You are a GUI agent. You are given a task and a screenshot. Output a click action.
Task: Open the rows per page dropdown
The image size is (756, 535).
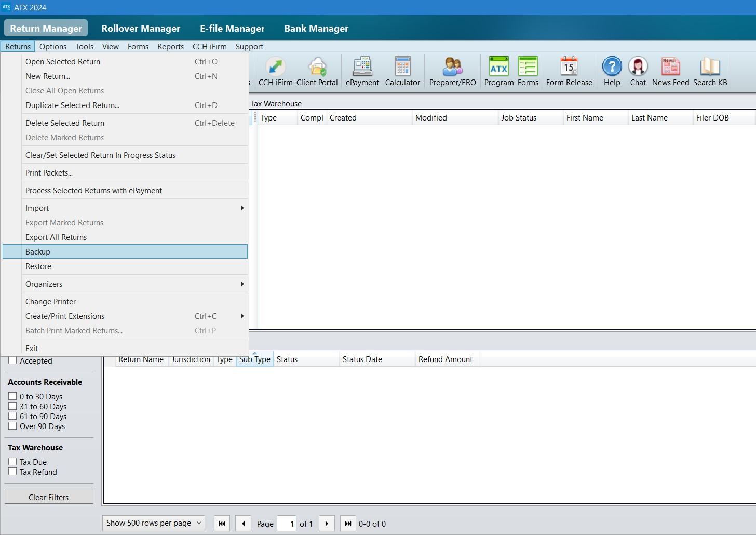(x=154, y=523)
